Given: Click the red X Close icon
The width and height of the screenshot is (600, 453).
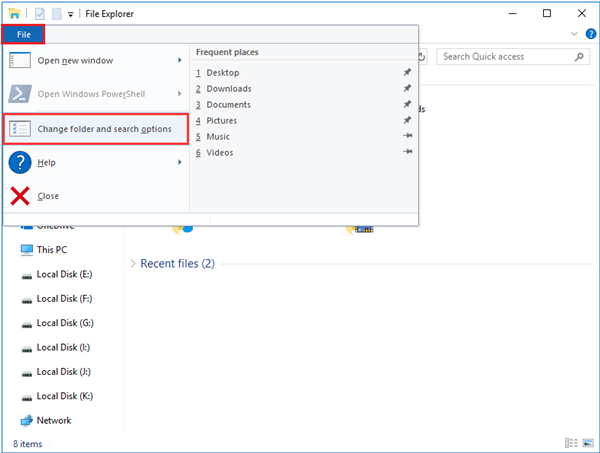Looking at the screenshot, I should click(x=20, y=196).
